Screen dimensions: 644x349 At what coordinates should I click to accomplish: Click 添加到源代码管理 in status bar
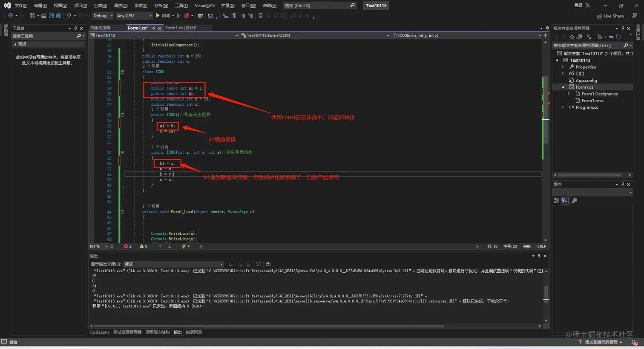click(601, 342)
